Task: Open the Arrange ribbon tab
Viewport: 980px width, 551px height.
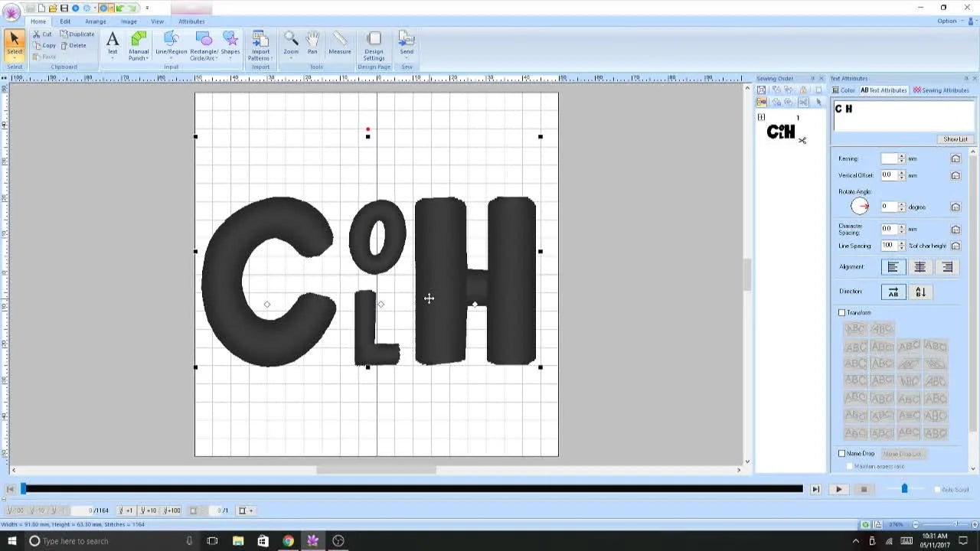Action: point(96,21)
